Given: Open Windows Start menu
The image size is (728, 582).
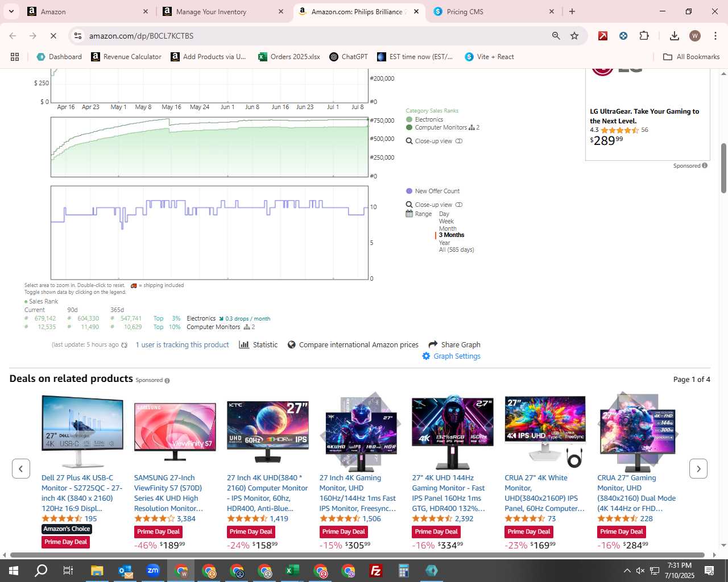Looking at the screenshot, I should pos(14,571).
